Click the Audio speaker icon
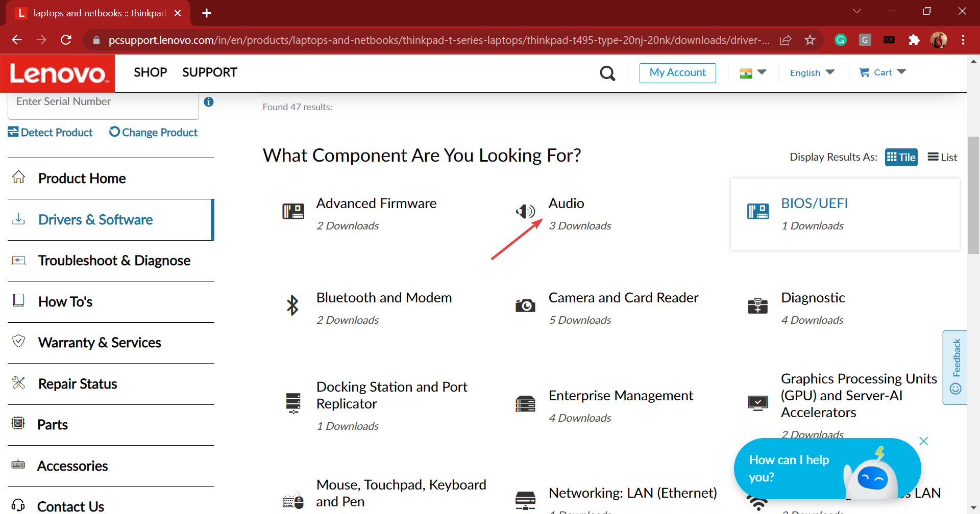The width and height of the screenshot is (980, 514). pyautogui.click(x=525, y=211)
